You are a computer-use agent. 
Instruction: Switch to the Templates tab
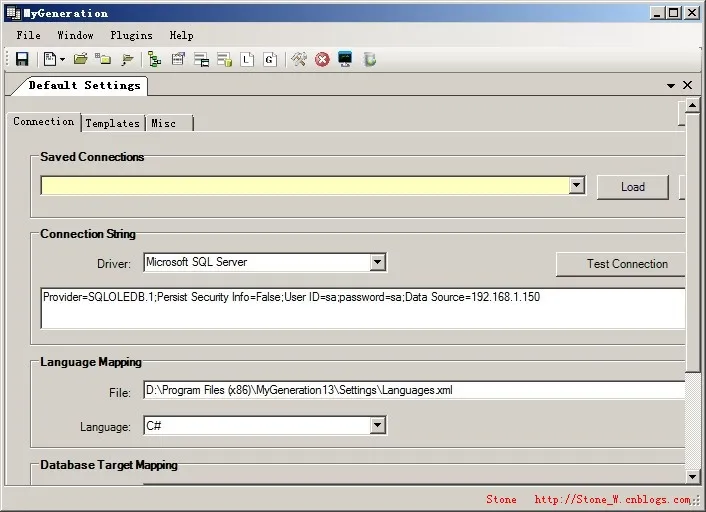113,123
